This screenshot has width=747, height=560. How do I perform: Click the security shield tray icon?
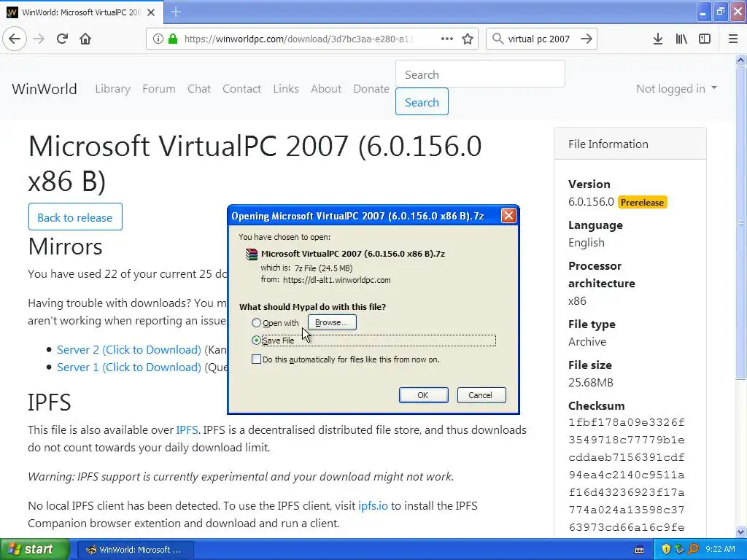click(666, 549)
